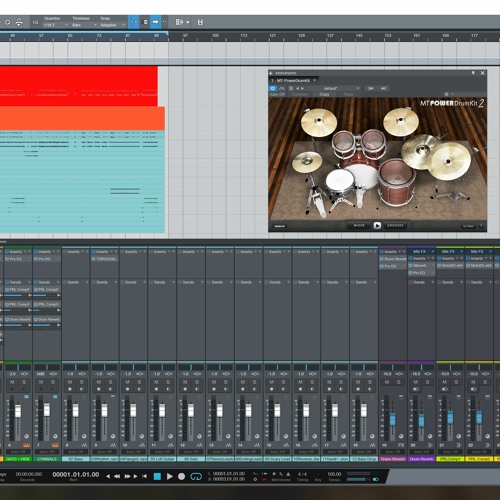Open the Timebase Bars dropdown
The image size is (500, 500).
click(x=84, y=25)
